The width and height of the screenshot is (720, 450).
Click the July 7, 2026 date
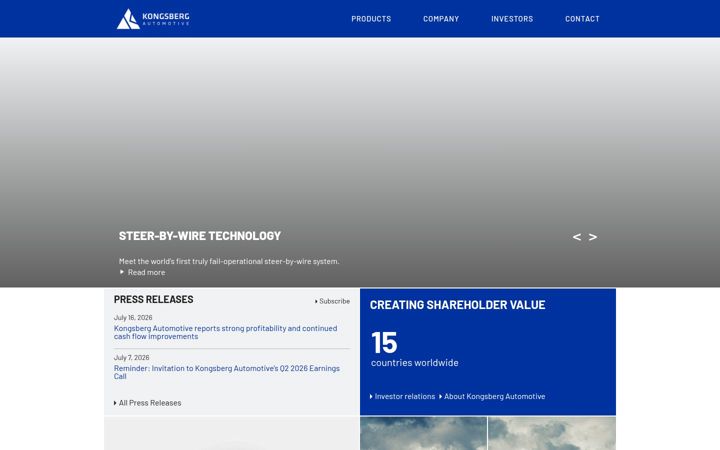(x=131, y=357)
